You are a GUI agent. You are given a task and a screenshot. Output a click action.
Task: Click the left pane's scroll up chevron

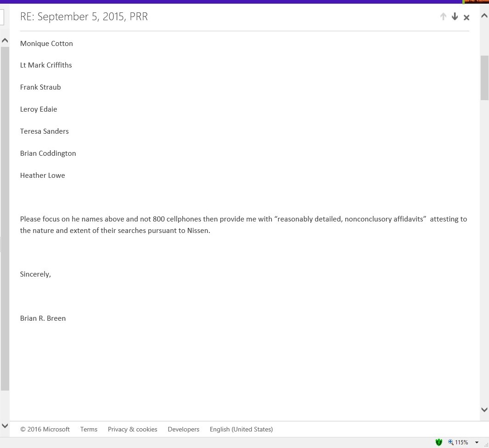coord(5,40)
